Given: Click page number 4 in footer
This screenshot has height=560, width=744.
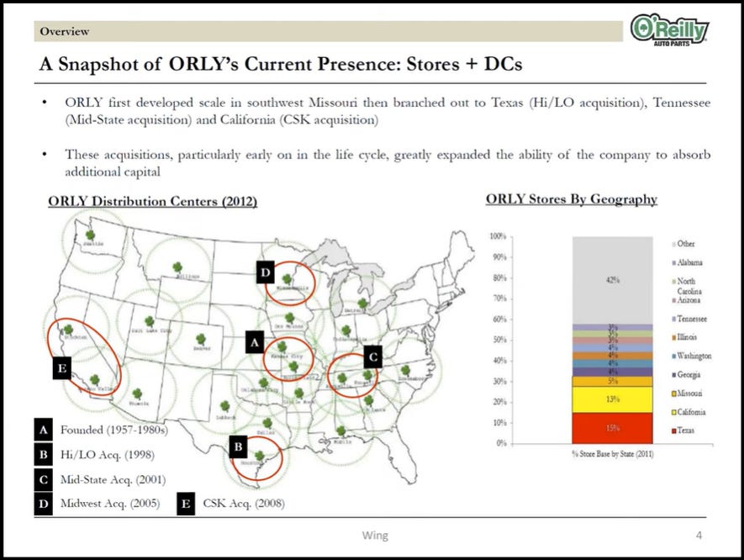Looking at the screenshot, I should pyautogui.click(x=699, y=536).
